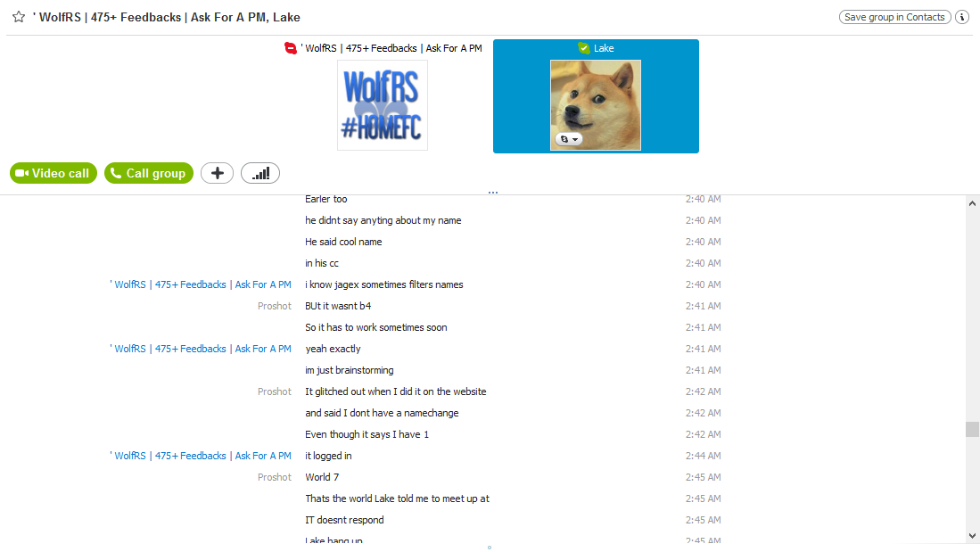Add people with the plus button
The width and height of the screenshot is (980, 552).
pos(217,173)
